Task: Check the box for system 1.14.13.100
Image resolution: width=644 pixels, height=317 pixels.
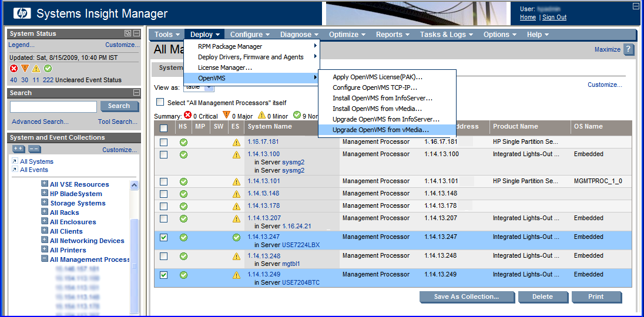Action: [x=163, y=154]
